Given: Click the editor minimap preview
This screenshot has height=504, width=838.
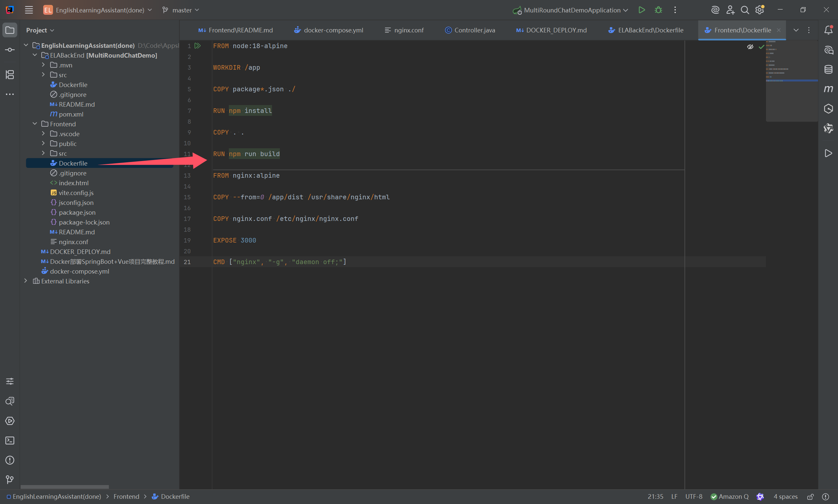Looking at the screenshot, I should coord(792,81).
